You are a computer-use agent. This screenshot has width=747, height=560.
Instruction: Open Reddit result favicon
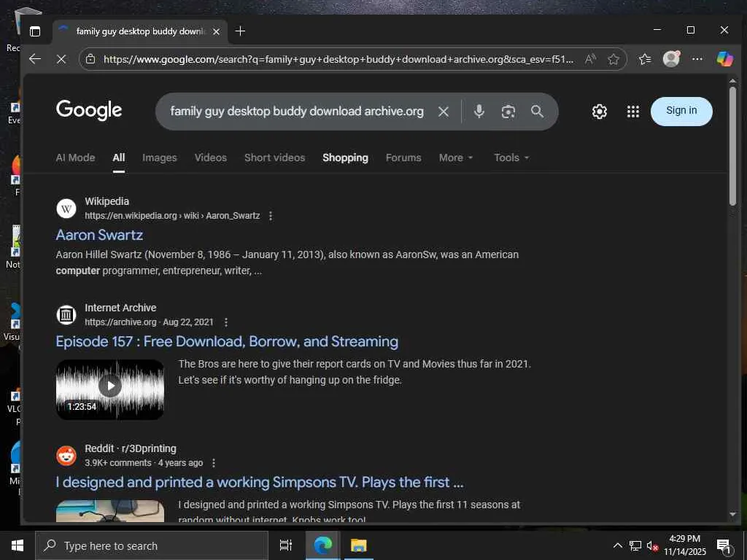[x=66, y=456]
